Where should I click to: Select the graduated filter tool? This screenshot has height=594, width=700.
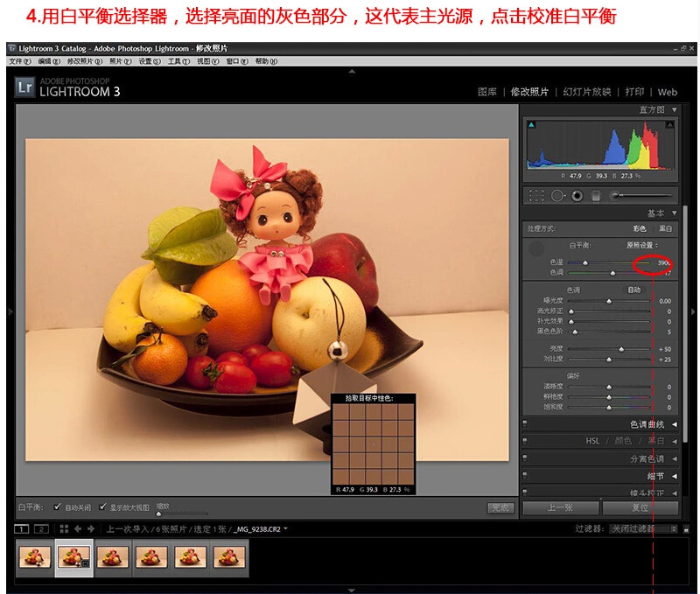[x=596, y=195]
